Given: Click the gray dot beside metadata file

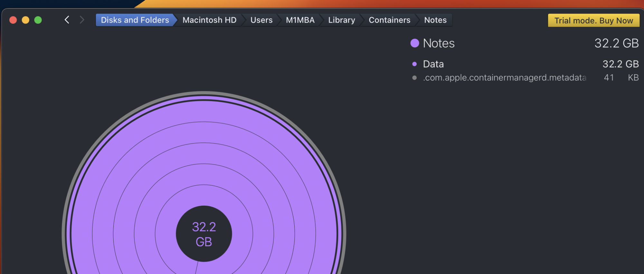Looking at the screenshot, I should [414, 78].
